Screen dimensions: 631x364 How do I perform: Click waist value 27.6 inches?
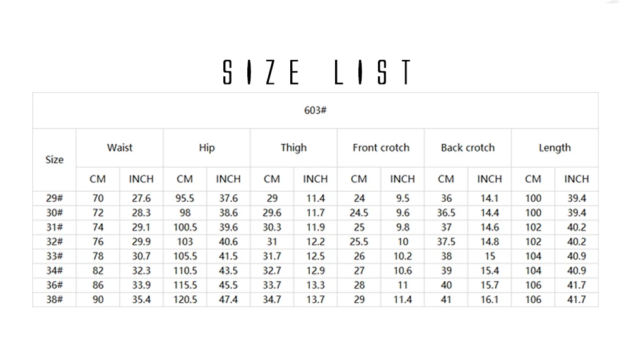click(141, 198)
